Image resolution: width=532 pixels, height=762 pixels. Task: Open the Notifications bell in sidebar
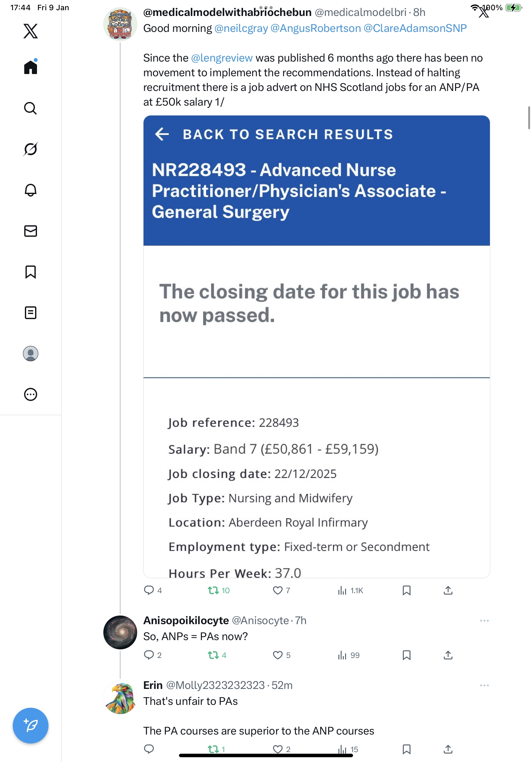(x=31, y=190)
